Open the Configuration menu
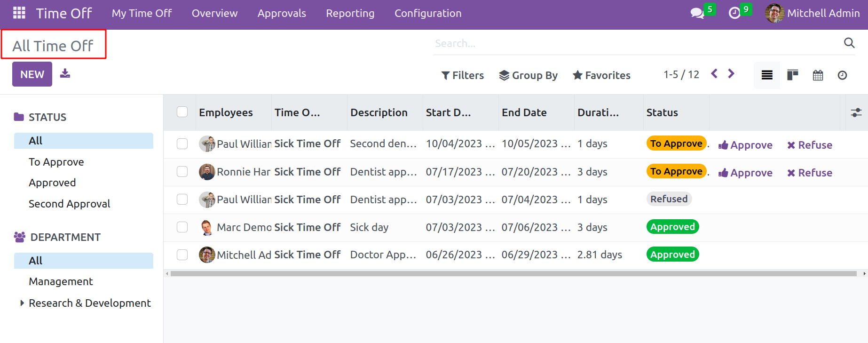The width and height of the screenshot is (868, 343). (x=427, y=13)
